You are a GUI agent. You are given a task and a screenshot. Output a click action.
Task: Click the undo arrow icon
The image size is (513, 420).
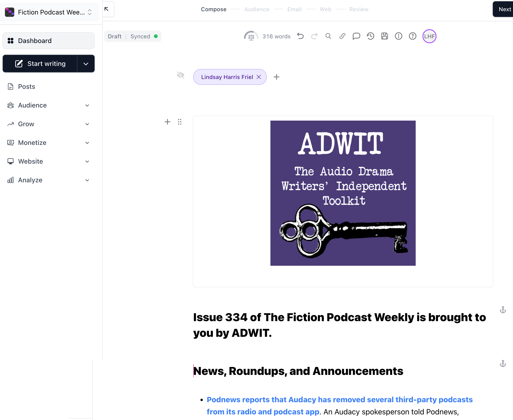click(x=300, y=36)
